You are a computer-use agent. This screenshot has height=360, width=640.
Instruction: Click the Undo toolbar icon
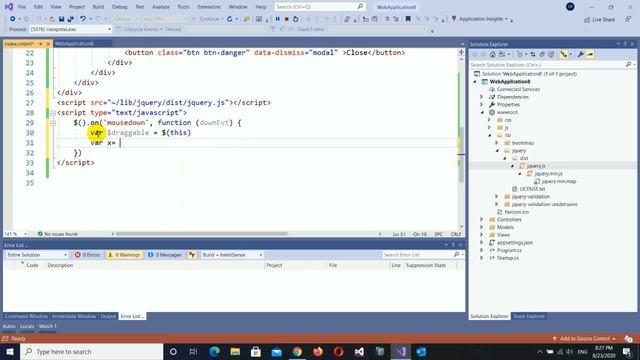(x=83, y=19)
